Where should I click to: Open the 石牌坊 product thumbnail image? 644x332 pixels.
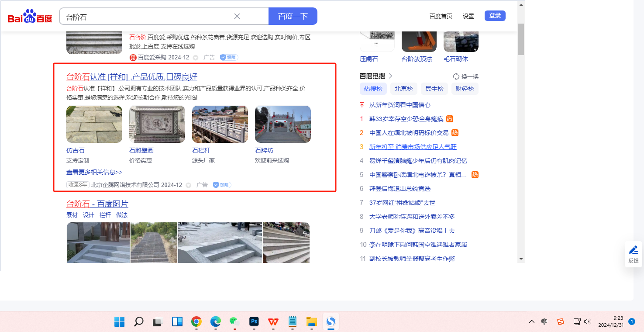click(283, 125)
